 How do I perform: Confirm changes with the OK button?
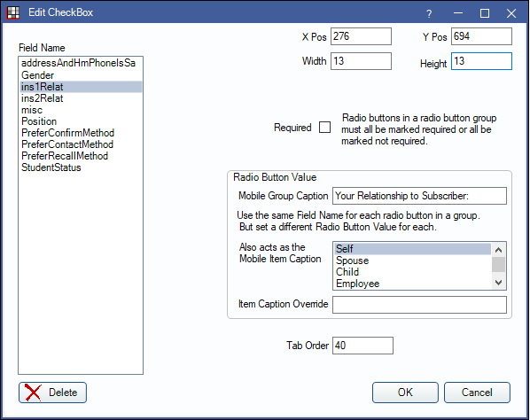[x=405, y=393]
